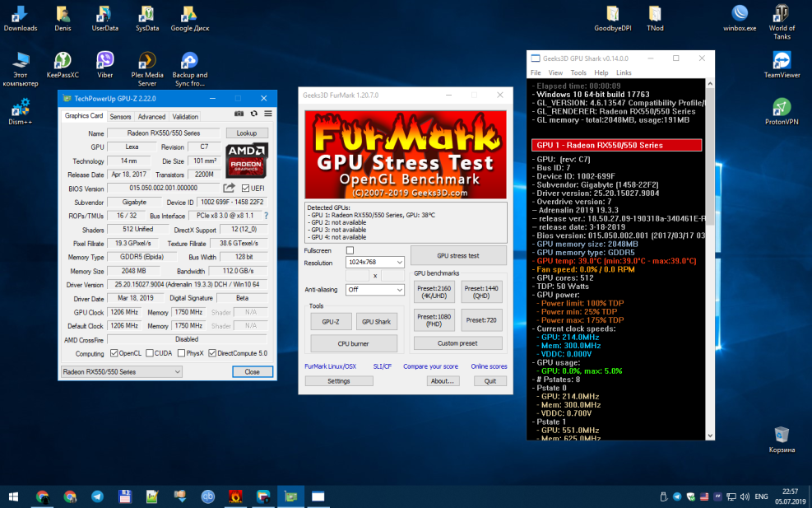Toggle the UEFI checkbox
The height and width of the screenshot is (508, 812).
pyautogui.click(x=245, y=188)
